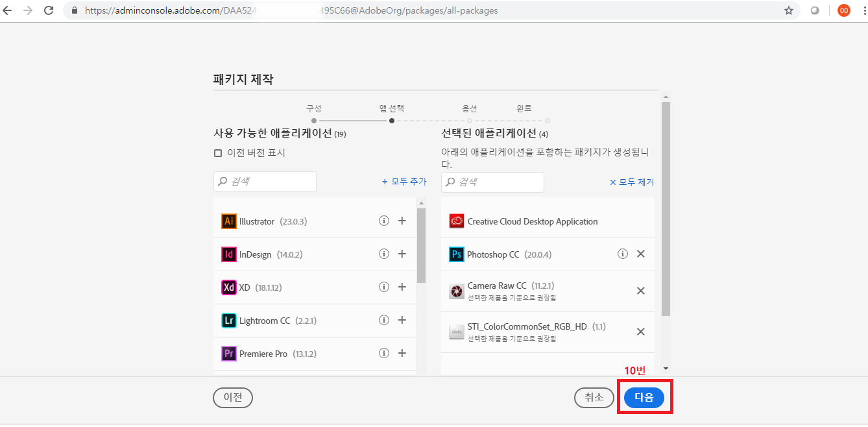Click the Photoshop CC icon
The width and height of the screenshot is (868, 427).
coord(457,254)
